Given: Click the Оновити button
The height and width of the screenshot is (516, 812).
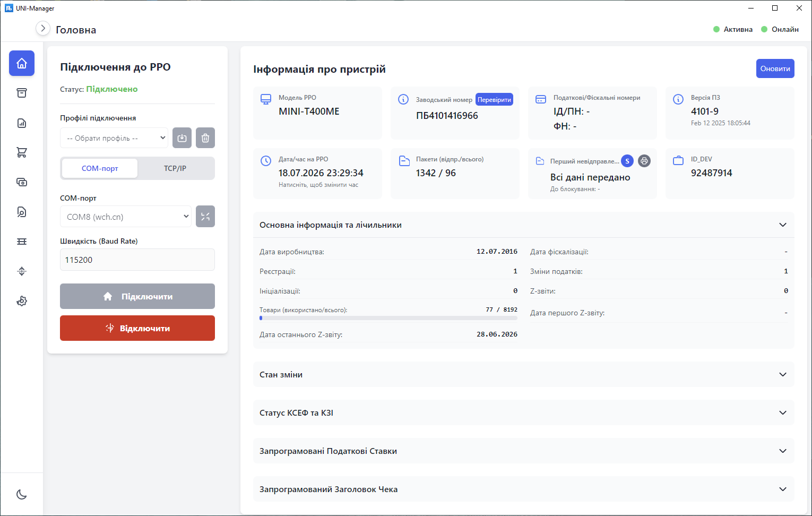Looking at the screenshot, I should 775,68.
